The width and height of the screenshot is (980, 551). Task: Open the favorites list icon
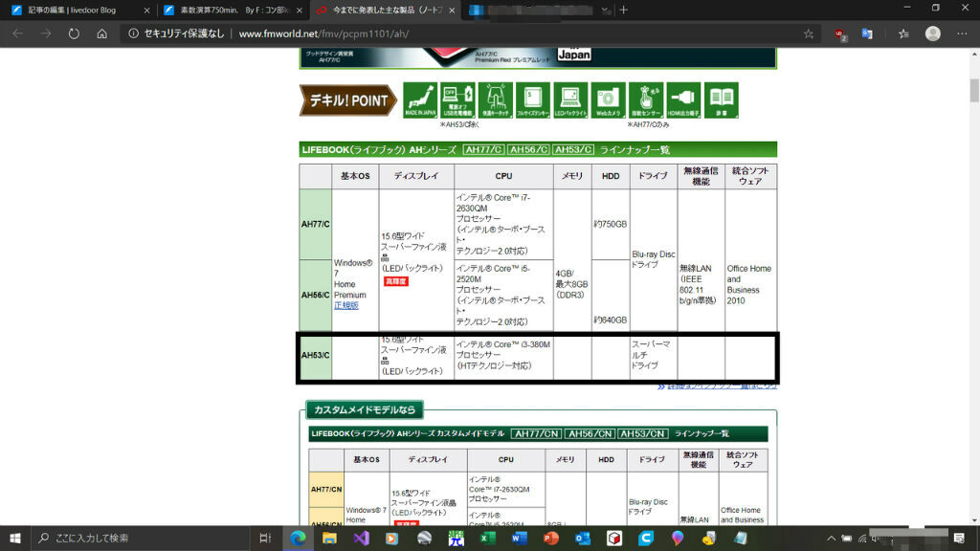(903, 33)
